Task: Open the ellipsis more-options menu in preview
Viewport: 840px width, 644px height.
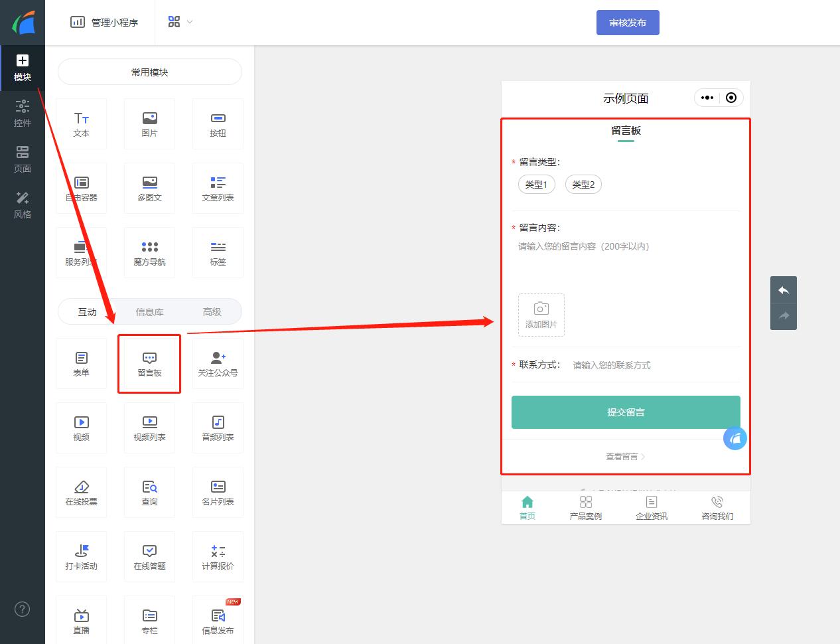Action: pos(706,98)
